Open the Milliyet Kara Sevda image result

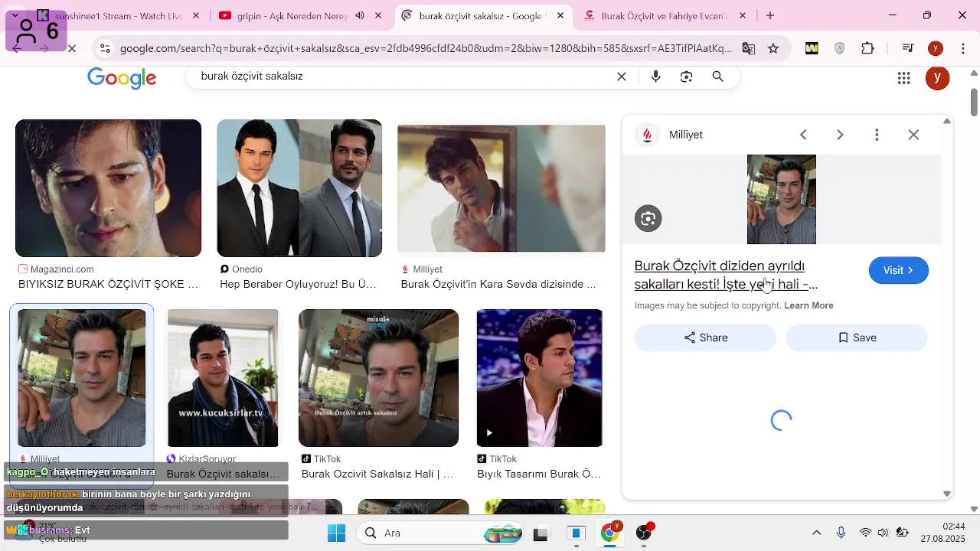(501, 188)
